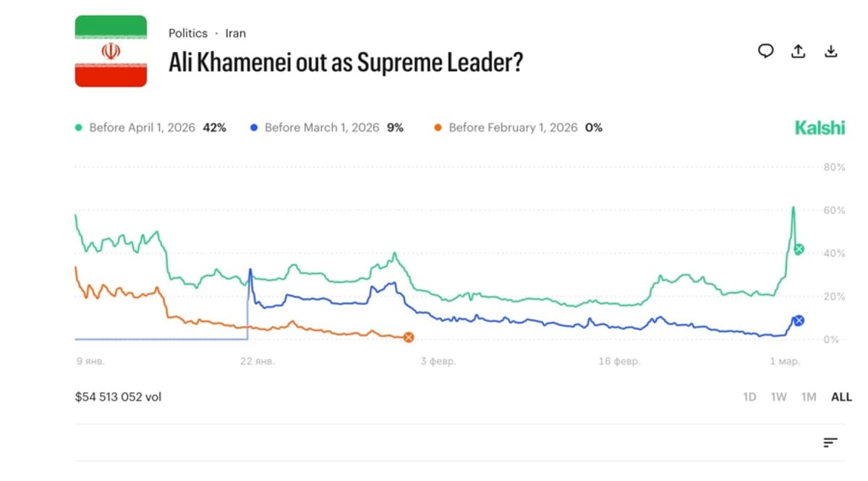868x481 pixels.
Task: Select the green circled-X endpoint marker
Action: point(798,249)
